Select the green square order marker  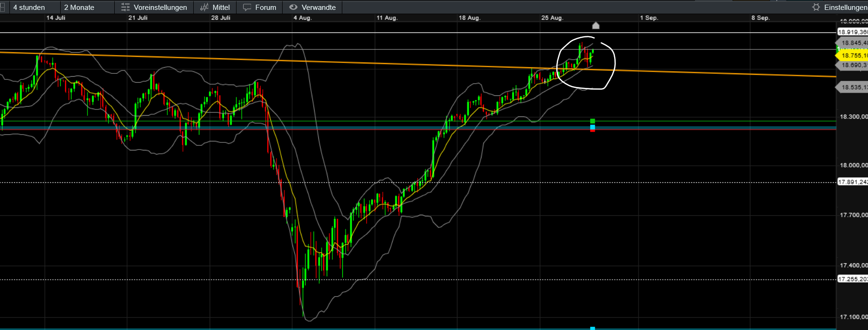click(x=592, y=121)
